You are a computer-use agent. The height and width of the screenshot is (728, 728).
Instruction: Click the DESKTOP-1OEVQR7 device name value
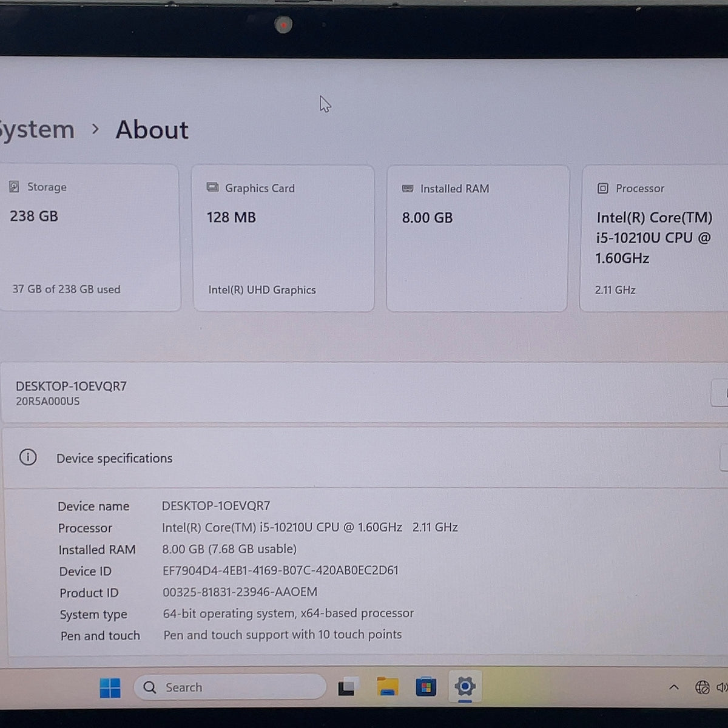(x=216, y=506)
